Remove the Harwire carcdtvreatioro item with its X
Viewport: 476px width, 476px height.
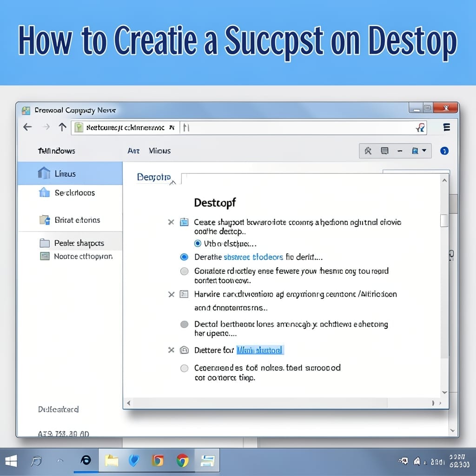[171, 294]
